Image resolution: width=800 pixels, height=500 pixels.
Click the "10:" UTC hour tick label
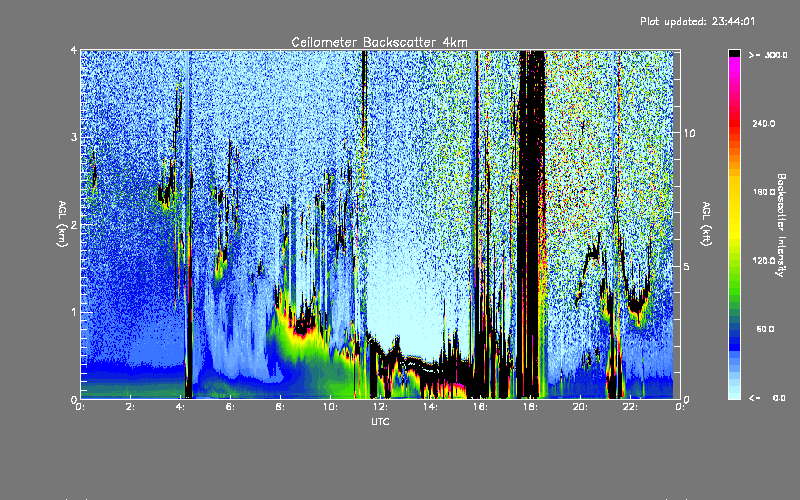(330, 407)
